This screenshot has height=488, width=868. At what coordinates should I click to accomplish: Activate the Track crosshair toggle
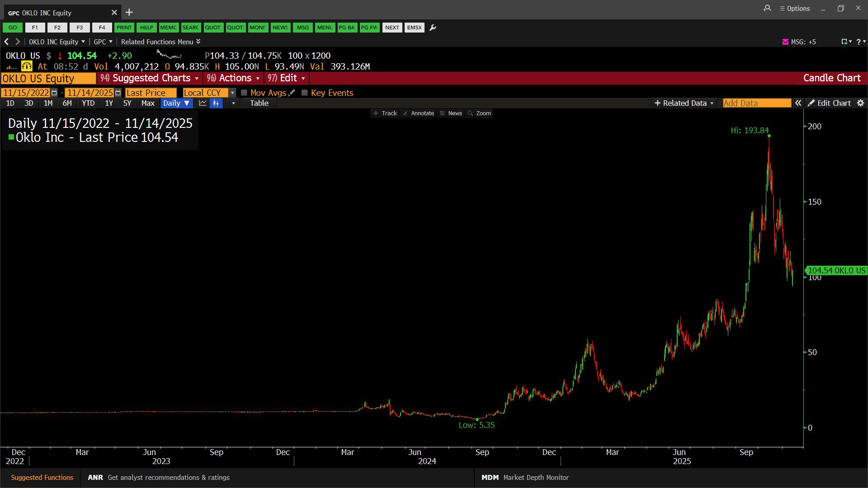(385, 113)
